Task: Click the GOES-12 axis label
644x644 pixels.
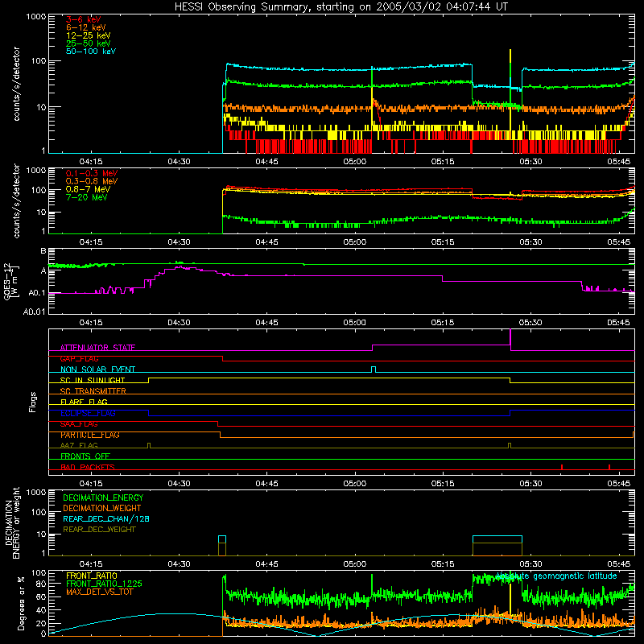Action: (x=10, y=281)
